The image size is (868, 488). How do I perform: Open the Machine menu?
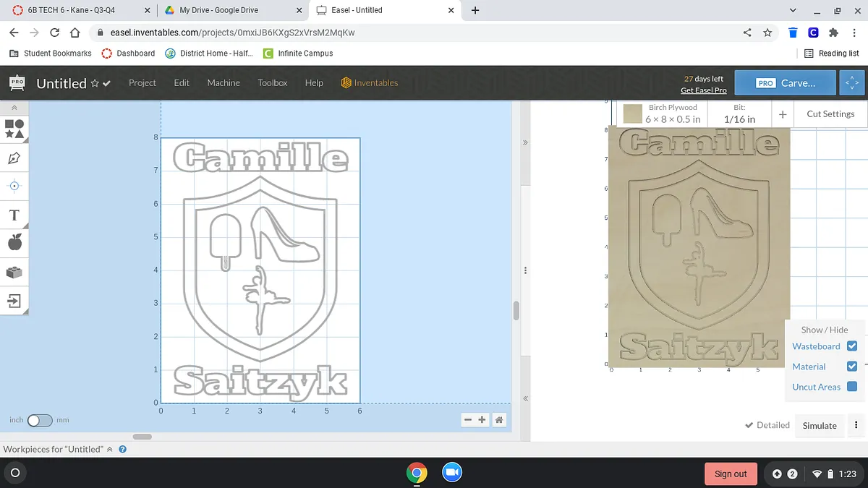pyautogui.click(x=224, y=83)
